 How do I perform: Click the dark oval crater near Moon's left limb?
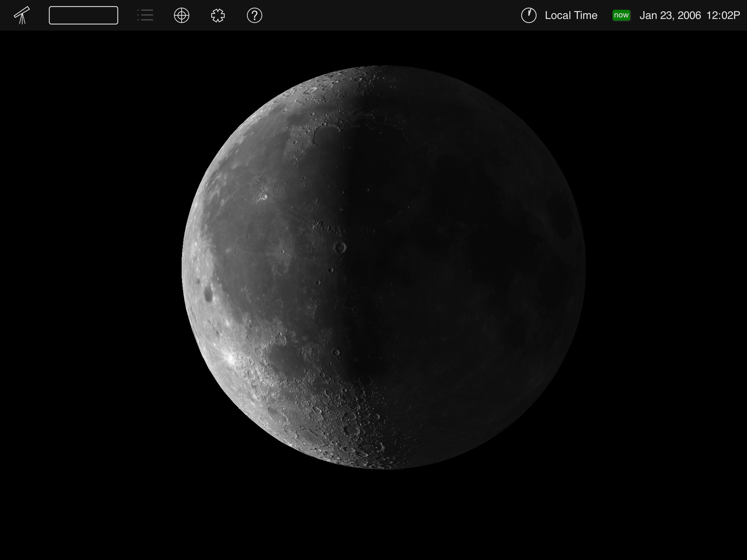[x=208, y=293]
